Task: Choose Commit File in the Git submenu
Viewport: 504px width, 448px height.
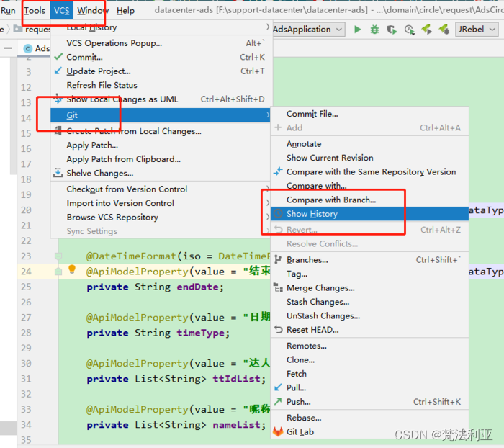Action: pos(369,114)
